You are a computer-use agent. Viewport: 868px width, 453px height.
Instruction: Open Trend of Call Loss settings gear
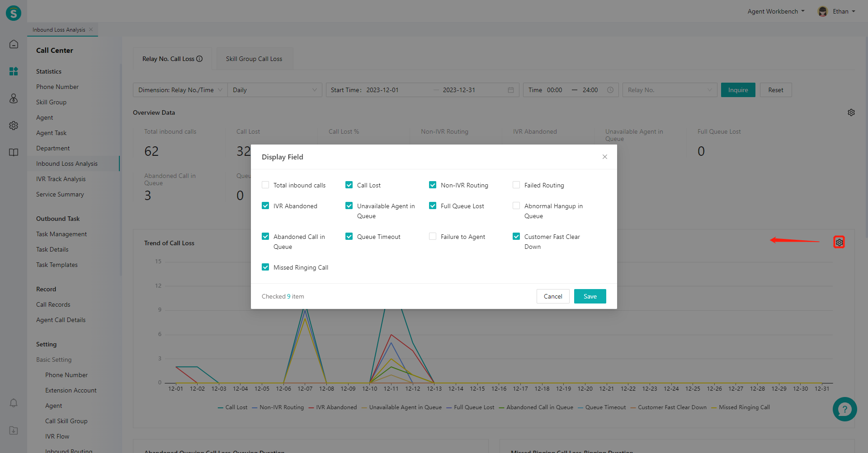point(839,242)
